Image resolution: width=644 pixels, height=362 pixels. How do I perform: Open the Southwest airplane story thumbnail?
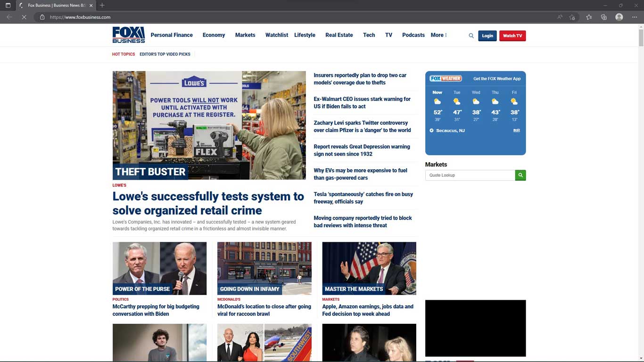pos(264,342)
